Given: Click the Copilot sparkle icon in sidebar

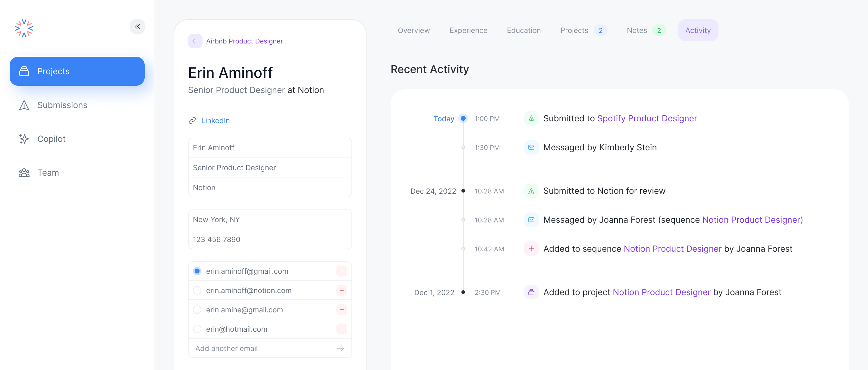Looking at the screenshot, I should (x=24, y=139).
